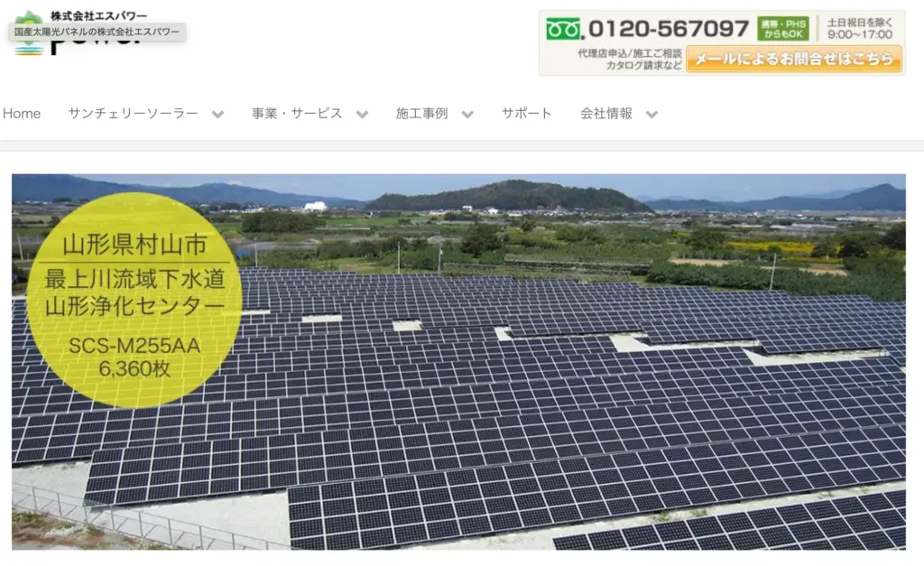Expand the 施工事例 chevron arrow
Viewport: 924px width, 566px height.
[468, 115]
